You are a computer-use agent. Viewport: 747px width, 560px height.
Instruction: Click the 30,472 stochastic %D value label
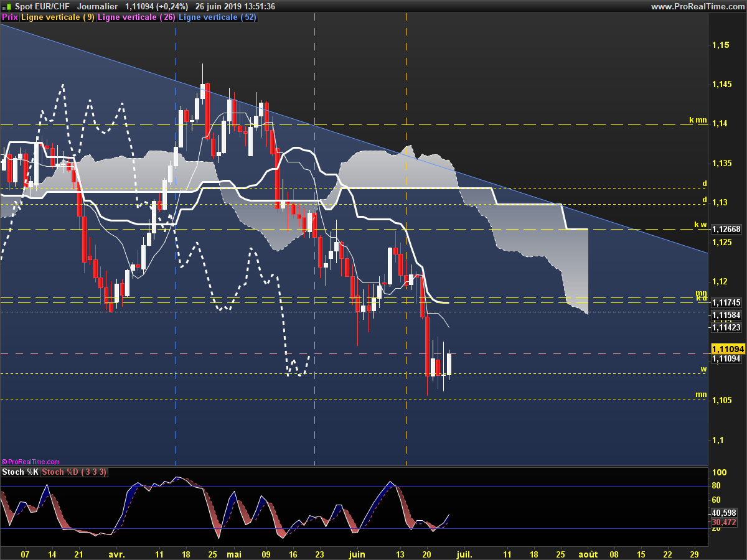[724, 522]
